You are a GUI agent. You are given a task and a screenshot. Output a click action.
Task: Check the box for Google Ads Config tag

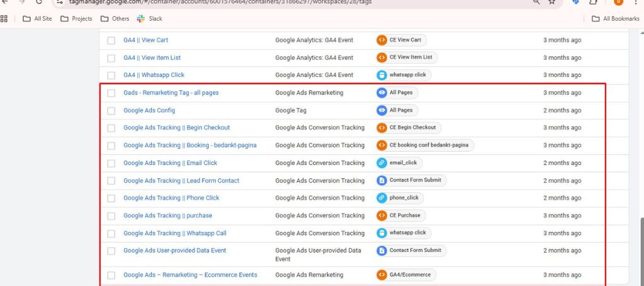(111, 111)
